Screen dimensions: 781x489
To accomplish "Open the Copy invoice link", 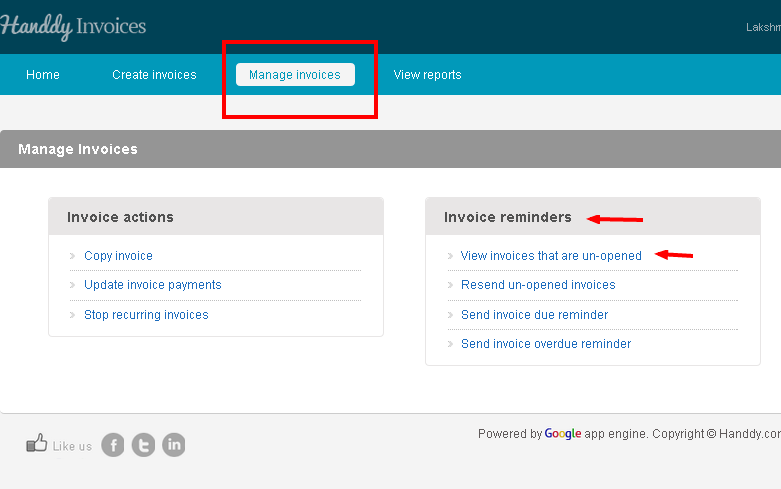I will tap(119, 256).
